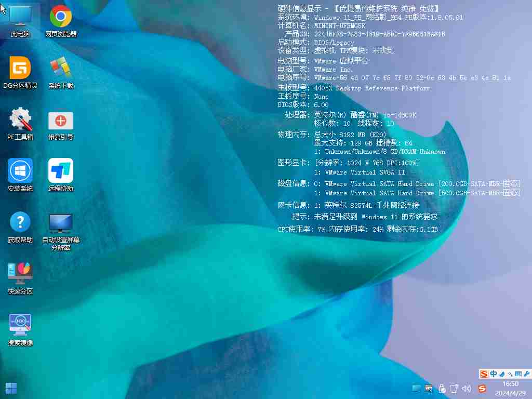Open the 远程协助 remote assistance icon
This screenshot has height=399, width=532.
pyautogui.click(x=61, y=173)
